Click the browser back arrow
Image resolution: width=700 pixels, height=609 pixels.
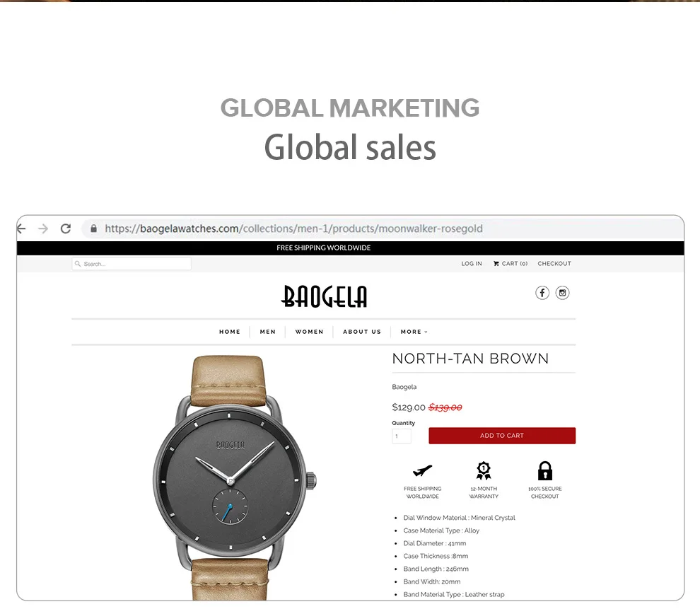point(21,228)
